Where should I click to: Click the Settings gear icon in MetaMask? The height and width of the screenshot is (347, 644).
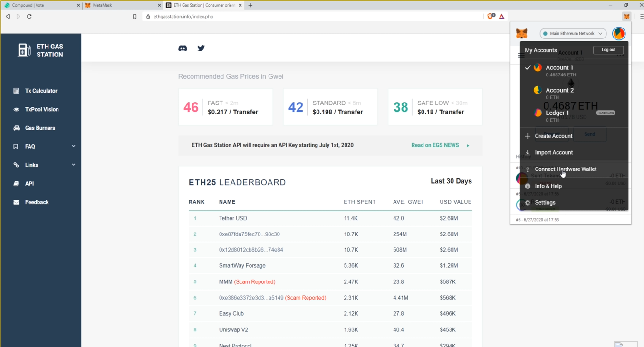click(528, 203)
